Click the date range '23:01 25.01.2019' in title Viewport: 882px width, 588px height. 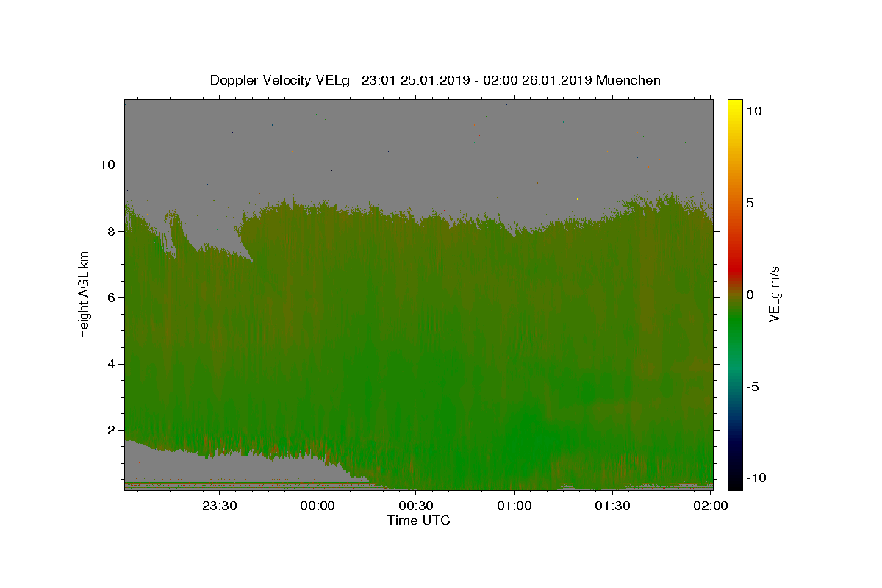415,81
